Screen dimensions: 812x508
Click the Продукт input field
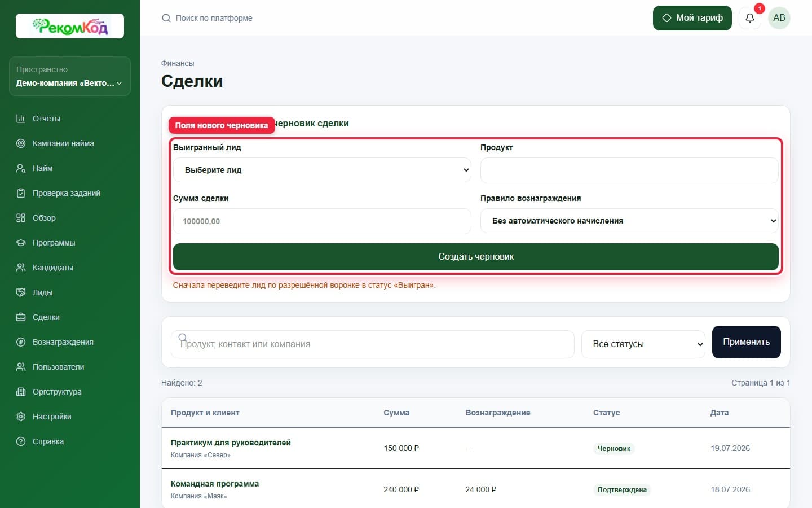point(629,170)
